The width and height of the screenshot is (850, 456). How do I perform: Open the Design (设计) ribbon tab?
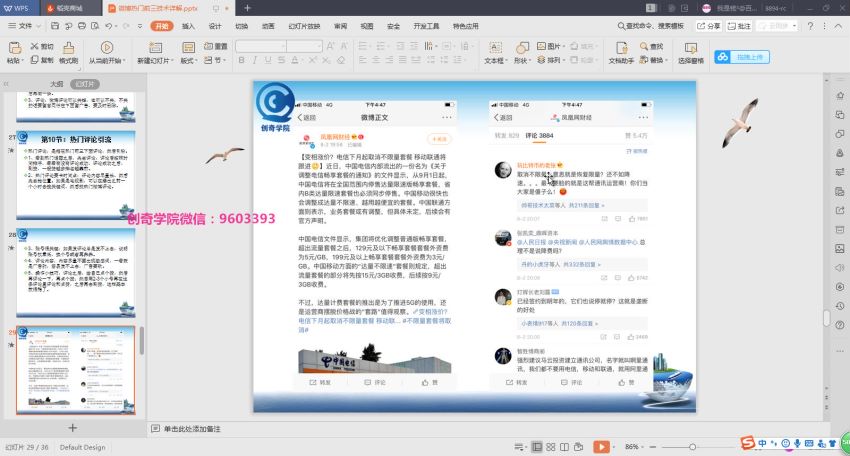point(215,26)
